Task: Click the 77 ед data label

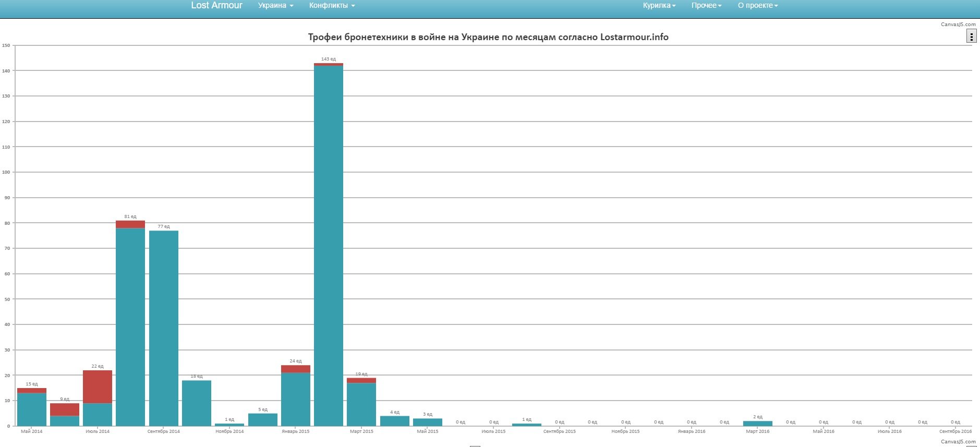Action: tap(164, 226)
